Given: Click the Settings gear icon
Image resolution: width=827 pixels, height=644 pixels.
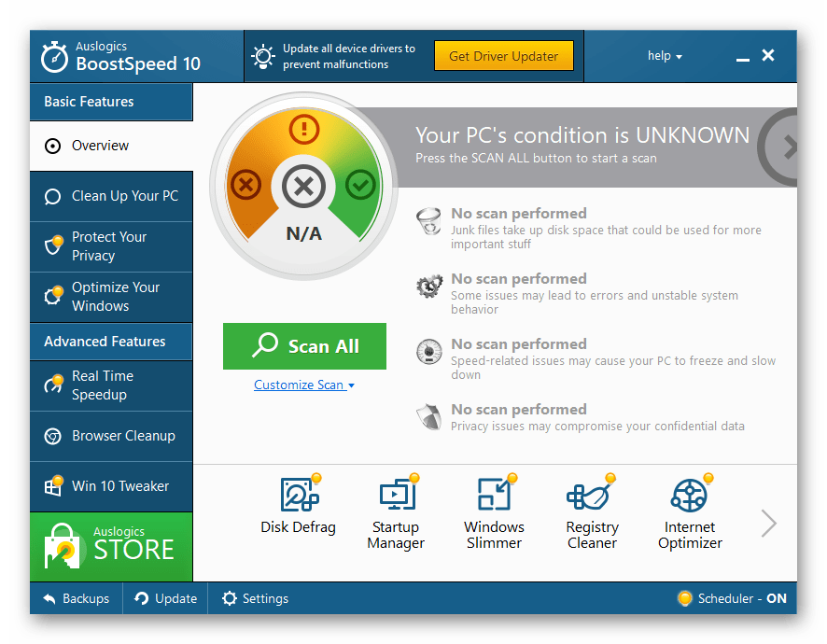Looking at the screenshot, I should (x=230, y=598).
